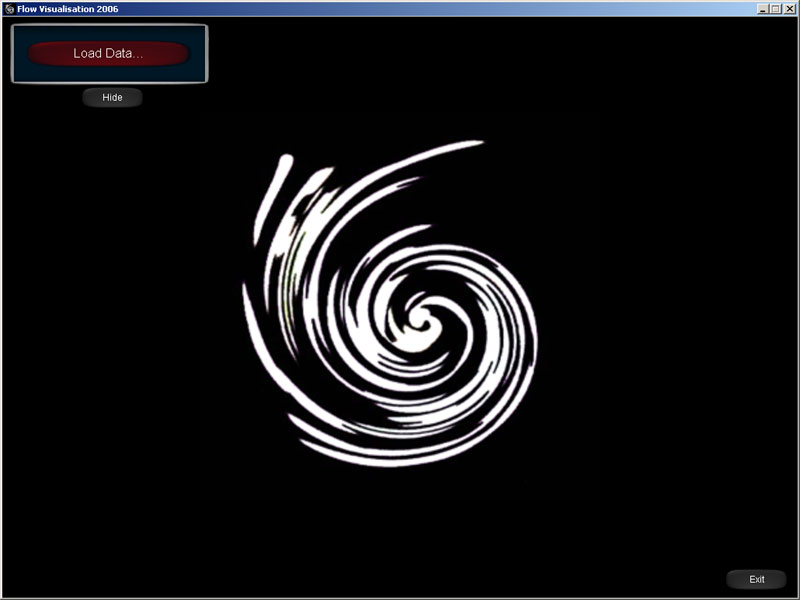
Task: Hide the control panel with Hide button
Action: [112, 97]
